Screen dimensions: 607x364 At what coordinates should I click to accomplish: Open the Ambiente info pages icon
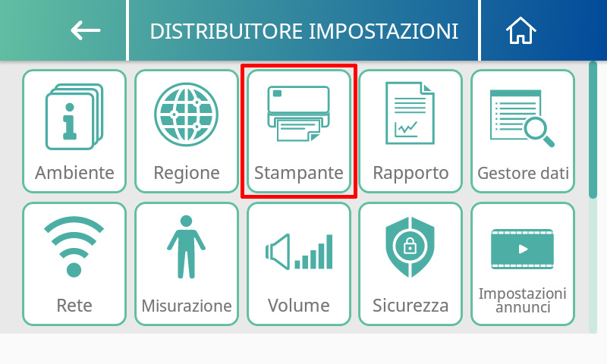[74, 117]
